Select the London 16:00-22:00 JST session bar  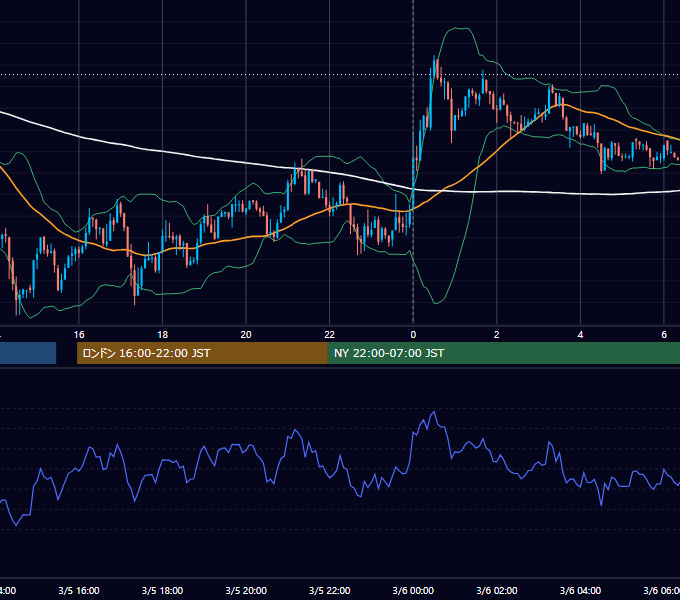(x=202, y=353)
